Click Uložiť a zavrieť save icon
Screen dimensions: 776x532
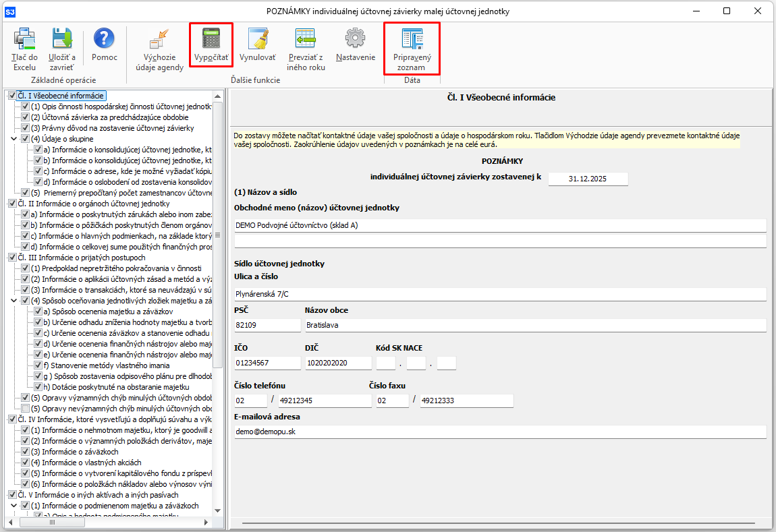[x=61, y=39]
